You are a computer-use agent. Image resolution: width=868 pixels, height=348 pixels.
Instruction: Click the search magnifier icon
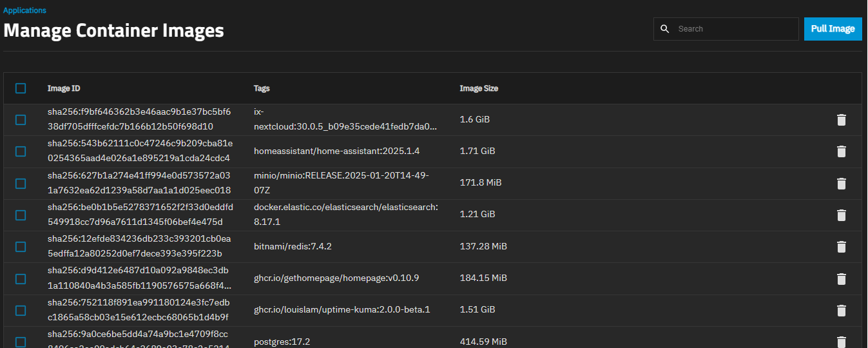[x=665, y=29]
